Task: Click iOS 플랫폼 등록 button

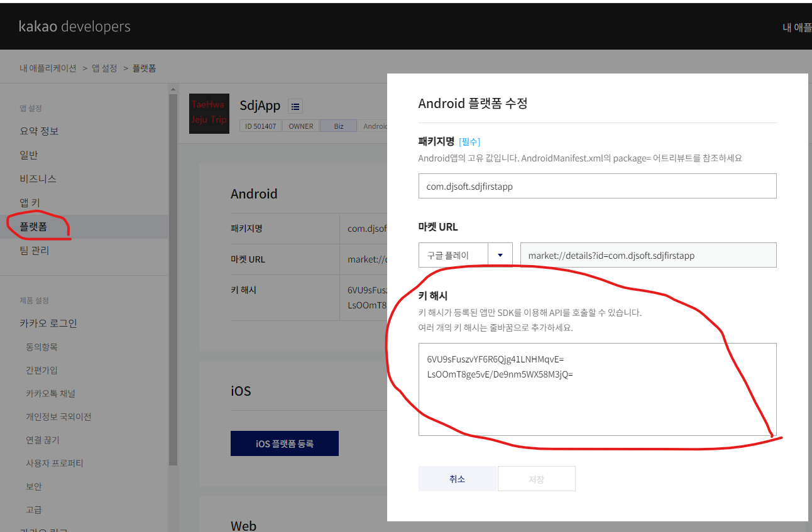Action: coord(285,443)
